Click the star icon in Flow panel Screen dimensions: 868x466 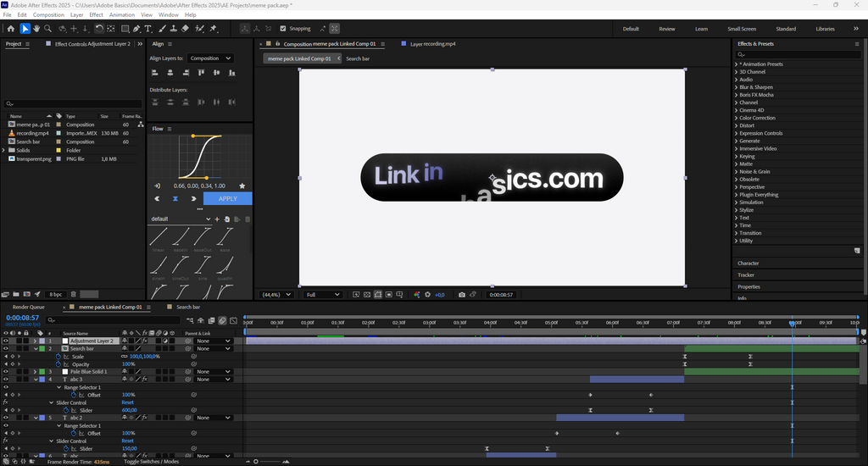coord(242,186)
